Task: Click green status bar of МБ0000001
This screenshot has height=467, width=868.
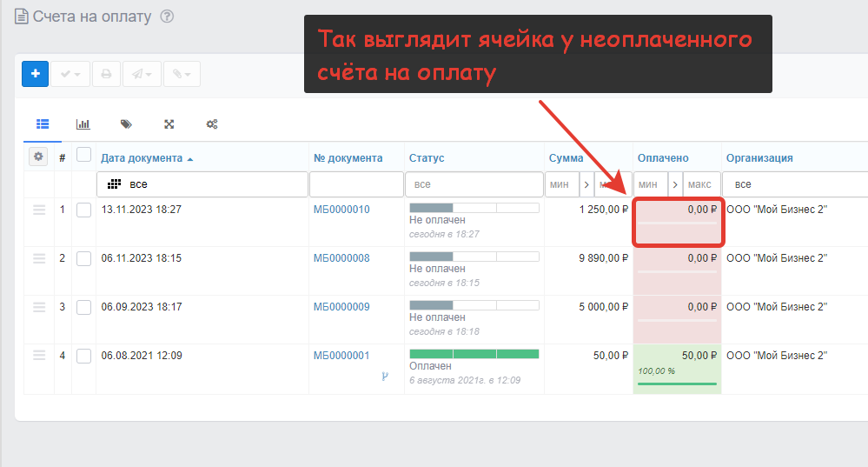Action: (x=474, y=354)
